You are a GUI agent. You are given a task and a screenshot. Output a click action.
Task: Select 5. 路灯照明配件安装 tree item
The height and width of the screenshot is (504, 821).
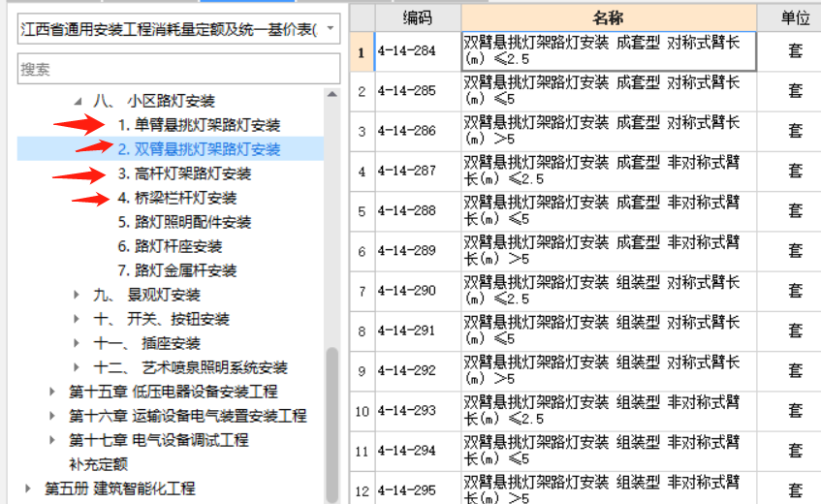tap(184, 222)
